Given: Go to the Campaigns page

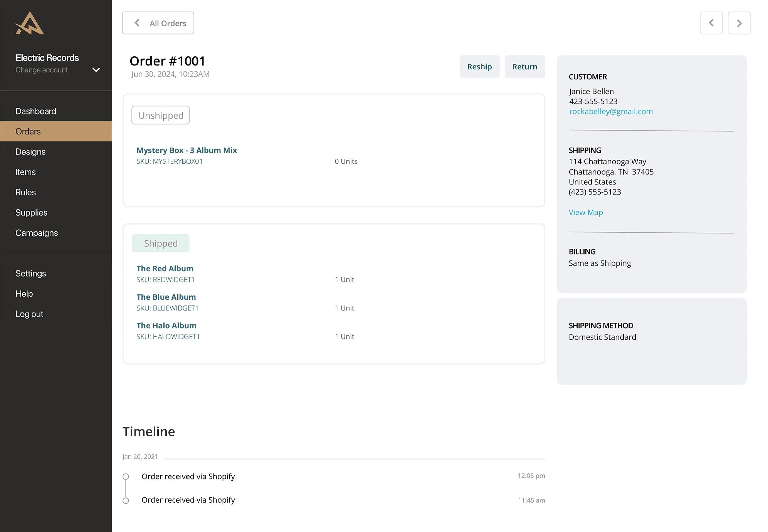Looking at the screenshot, I should (37, 233).
